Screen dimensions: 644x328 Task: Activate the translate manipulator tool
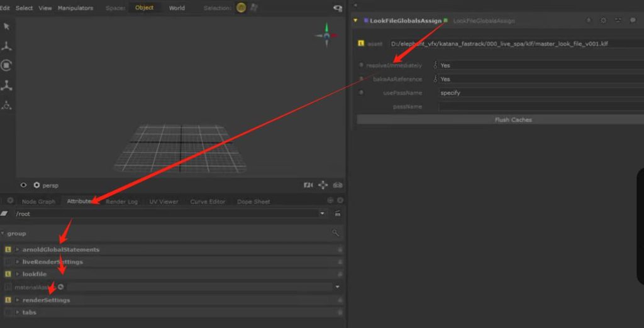[x=7, y=46]
